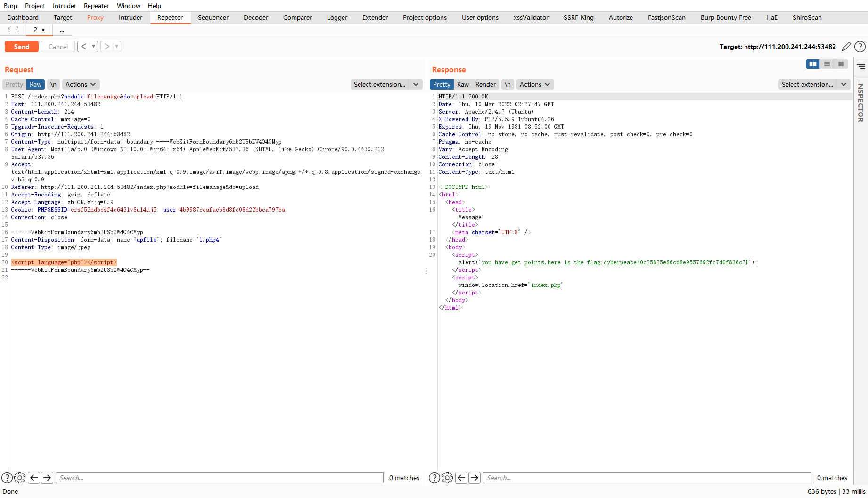The image size is (868, 498).
Task: Select Raw view in Request panel
Action: 36,84
